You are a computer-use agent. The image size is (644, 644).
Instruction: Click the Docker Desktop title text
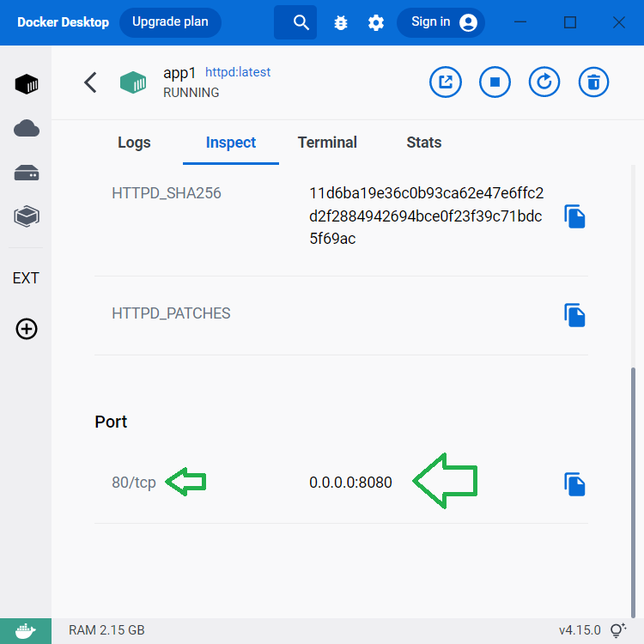point(63,22)
